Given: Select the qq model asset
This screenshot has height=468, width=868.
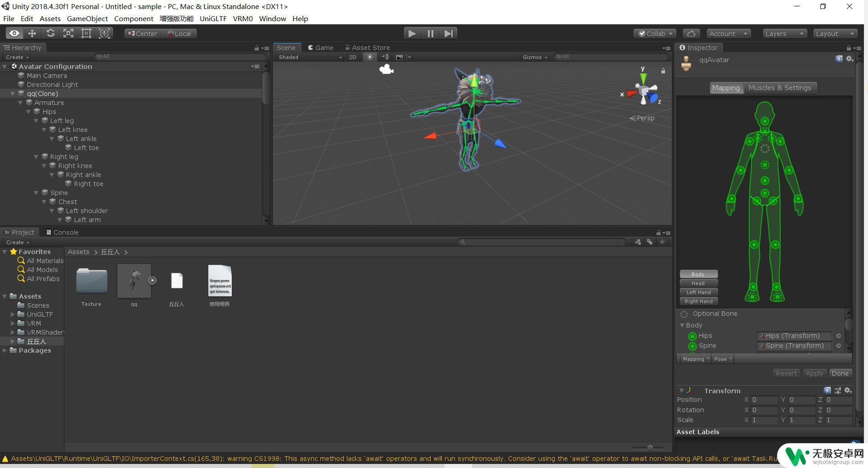Looking at the screenshot, I should [134, 286].
